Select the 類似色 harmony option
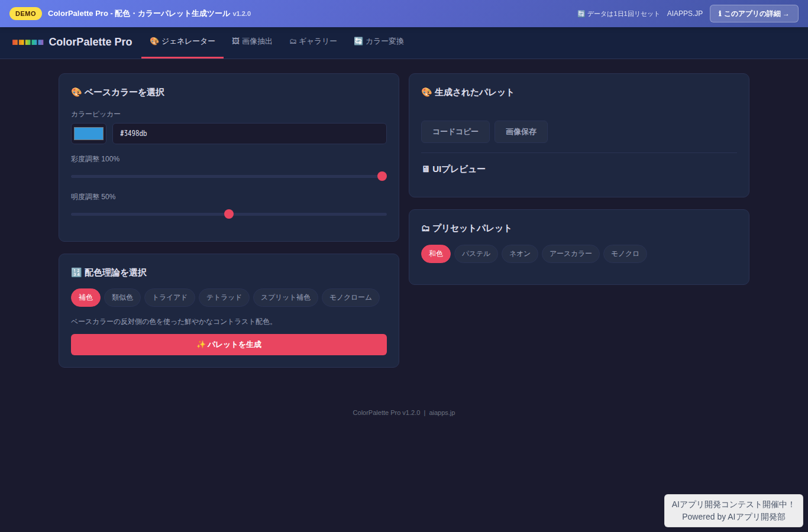Screen dimensions: 808x532 (122, 297)
